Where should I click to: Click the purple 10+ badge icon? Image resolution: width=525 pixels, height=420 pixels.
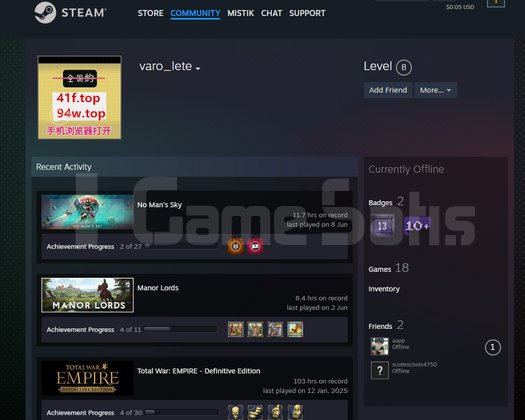(x=417, y=226)
